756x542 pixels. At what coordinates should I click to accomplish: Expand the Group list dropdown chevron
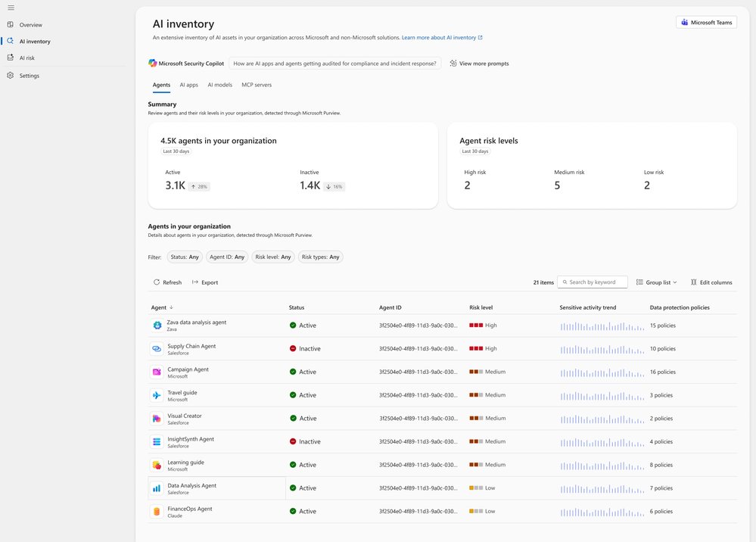[675, 282]
